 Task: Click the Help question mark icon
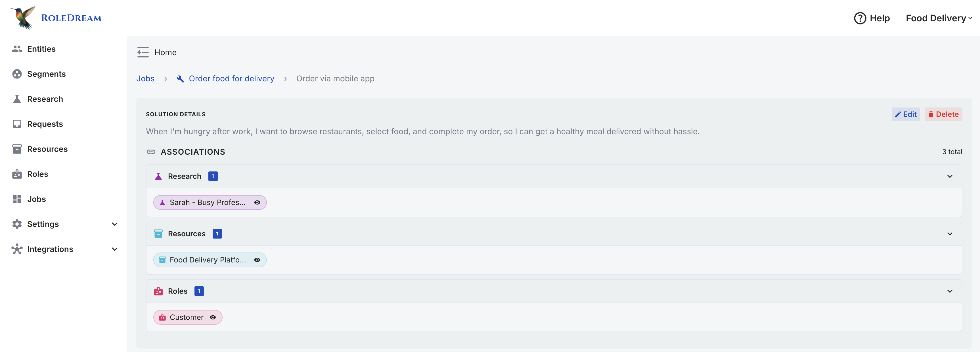[860, 18]
